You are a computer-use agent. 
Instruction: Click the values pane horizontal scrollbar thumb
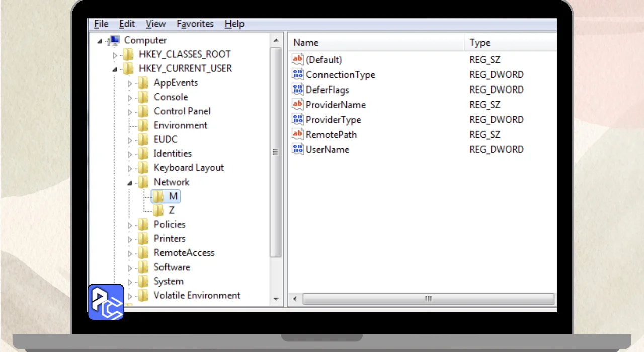[x=429, y=299]
